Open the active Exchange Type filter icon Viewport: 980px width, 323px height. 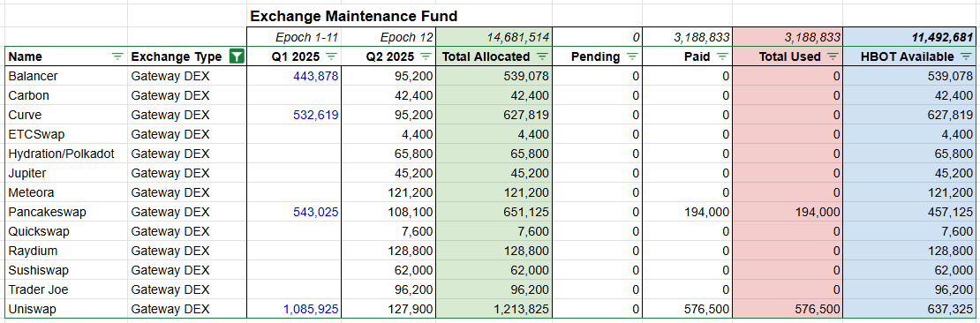(x=237, y=56)
